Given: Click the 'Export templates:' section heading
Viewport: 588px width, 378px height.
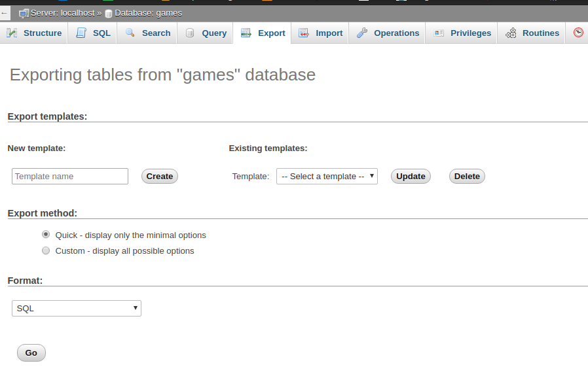Looking at the screenshot, I should click(47, 116).
